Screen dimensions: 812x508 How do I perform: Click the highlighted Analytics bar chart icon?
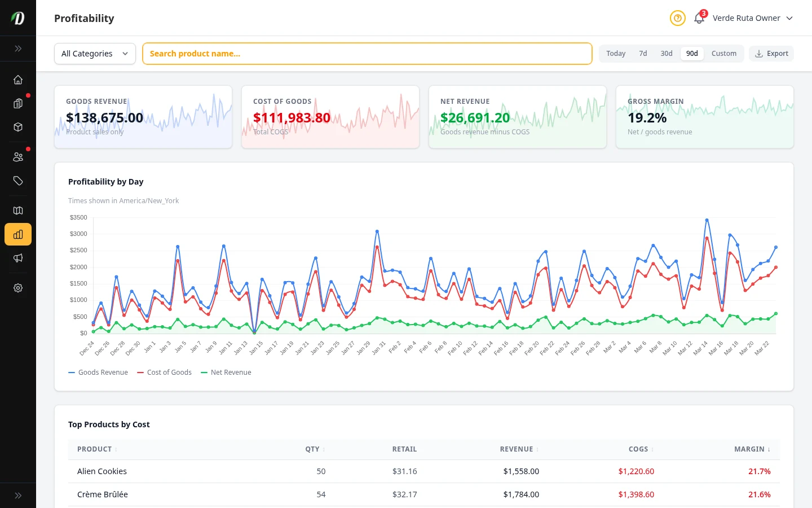(x=18, y=234)
